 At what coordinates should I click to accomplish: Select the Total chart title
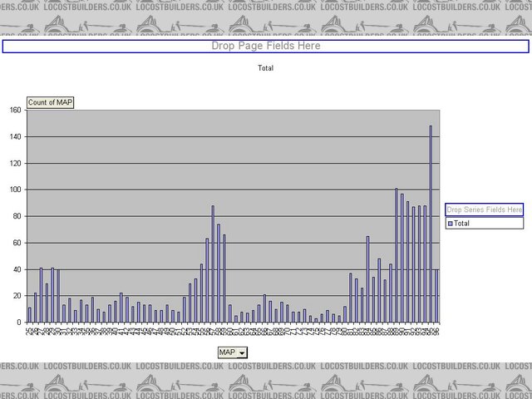[x=265, y=68]
